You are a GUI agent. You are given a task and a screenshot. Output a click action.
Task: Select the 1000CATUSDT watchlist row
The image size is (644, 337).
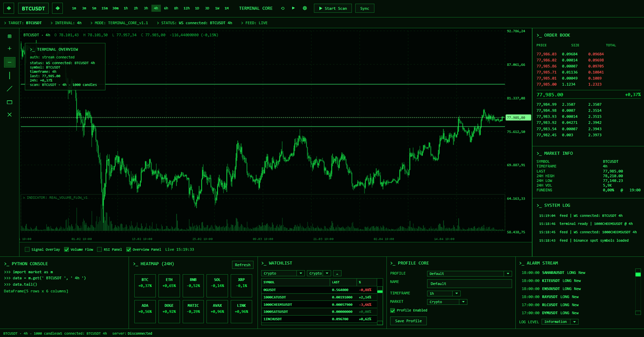click(319, 297)
